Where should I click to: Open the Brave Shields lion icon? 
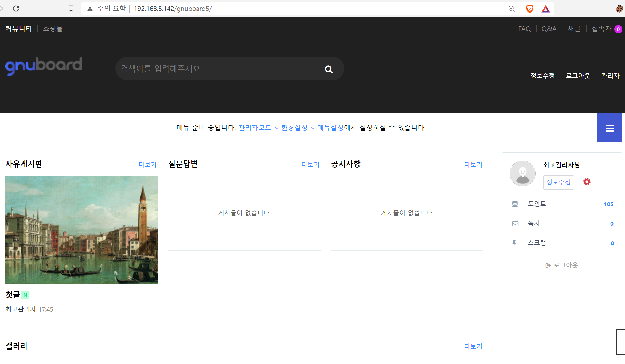click(529, 9)
